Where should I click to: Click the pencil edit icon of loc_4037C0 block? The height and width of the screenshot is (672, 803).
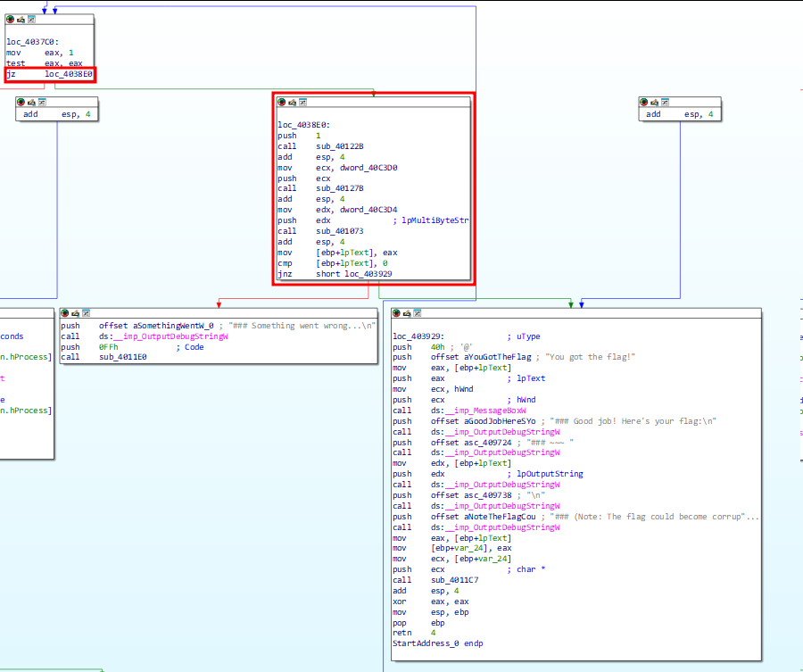21,20
